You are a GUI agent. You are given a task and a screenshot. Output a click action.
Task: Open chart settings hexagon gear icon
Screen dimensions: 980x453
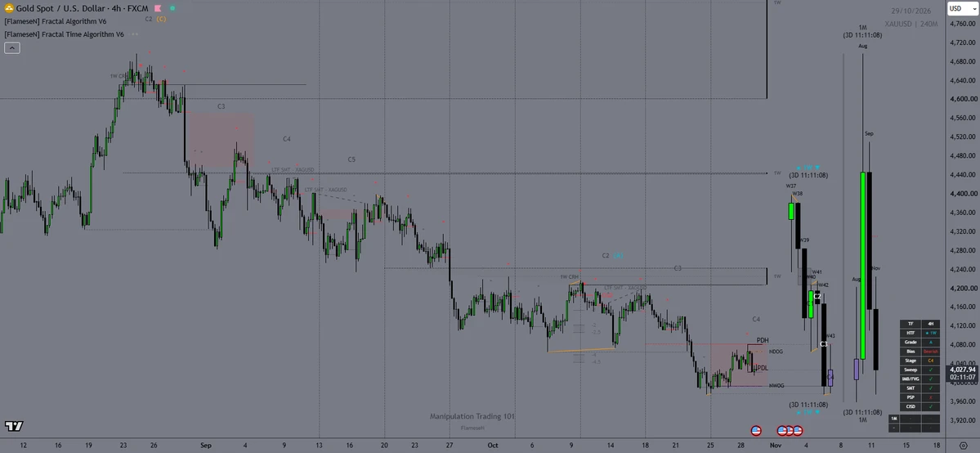963,445
